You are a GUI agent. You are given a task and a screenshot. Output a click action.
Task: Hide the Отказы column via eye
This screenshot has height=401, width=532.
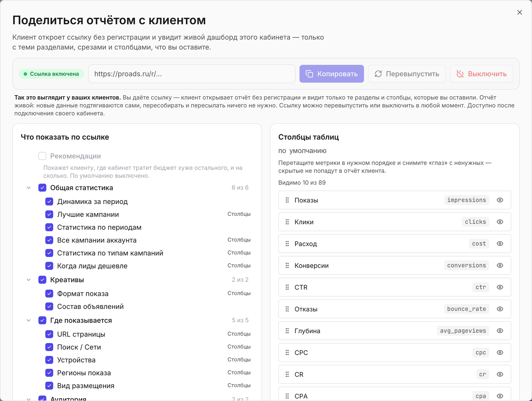click(x=500, y=309)
